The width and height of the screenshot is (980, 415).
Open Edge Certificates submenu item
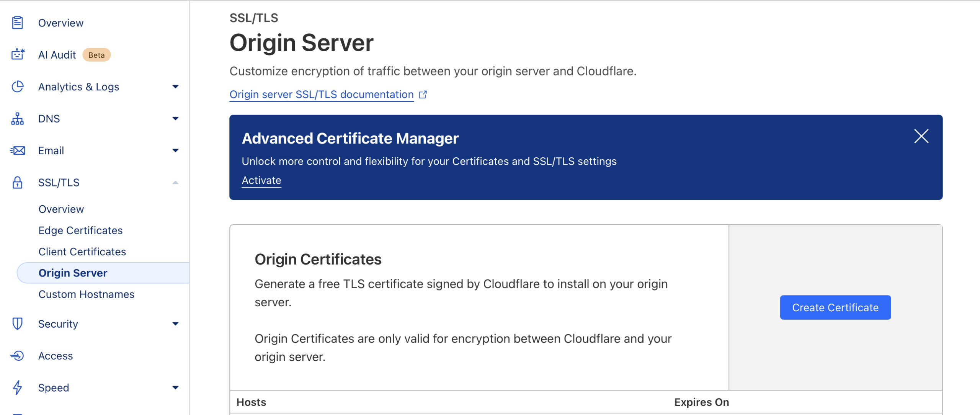(x=80, y=230)
